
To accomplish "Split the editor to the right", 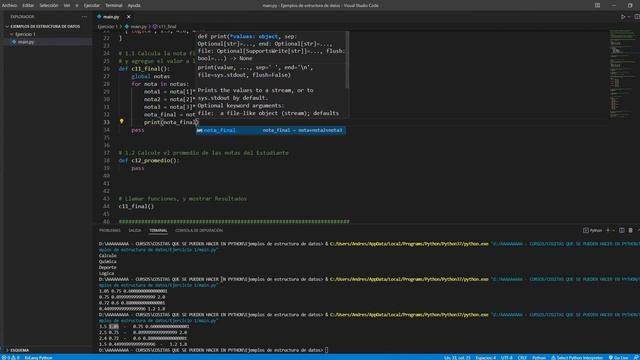I will [x=637, y=17].
